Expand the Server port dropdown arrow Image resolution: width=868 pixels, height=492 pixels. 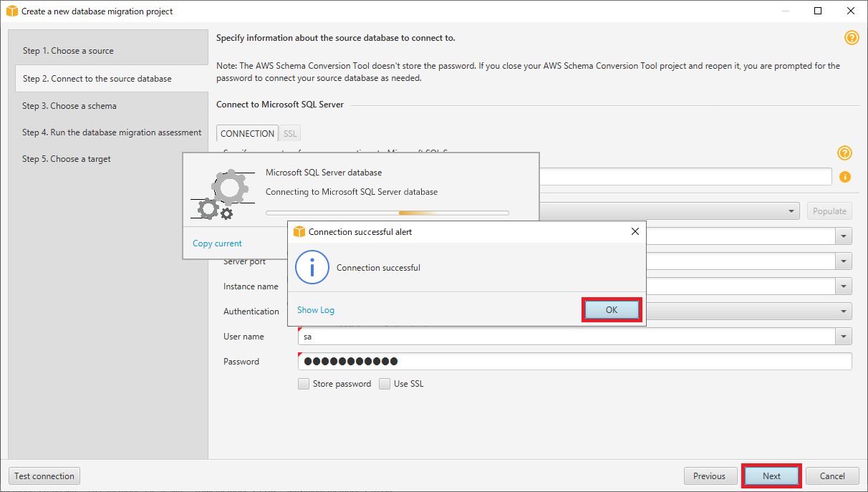tap(844, 261)
